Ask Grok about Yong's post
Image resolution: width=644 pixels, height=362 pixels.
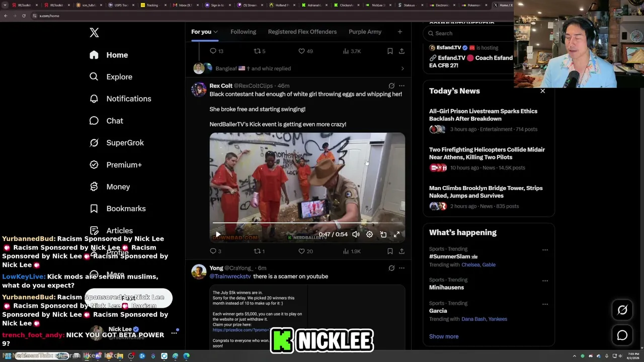point(391,268)
